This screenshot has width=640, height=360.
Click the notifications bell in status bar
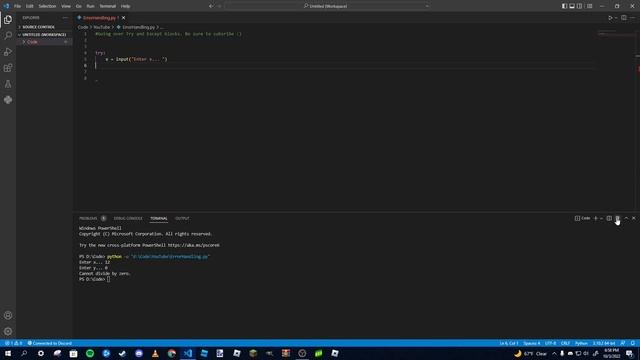[633, 343]
